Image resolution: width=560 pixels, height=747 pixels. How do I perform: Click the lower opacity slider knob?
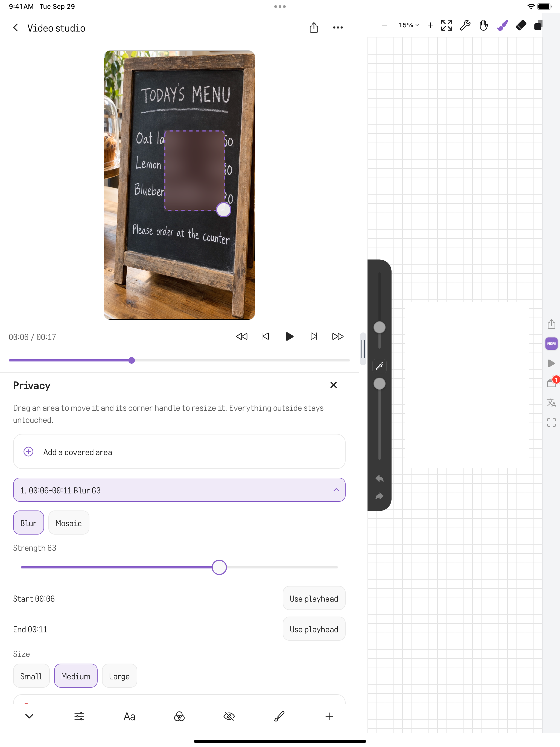(x=379, y=384)
